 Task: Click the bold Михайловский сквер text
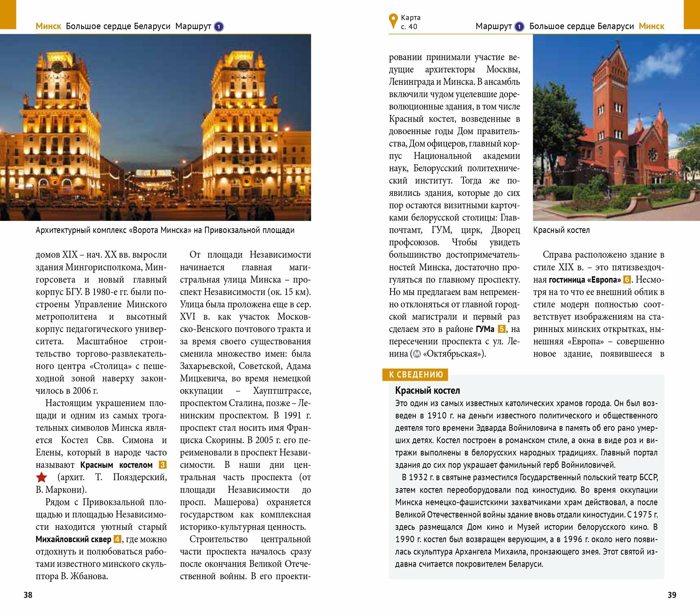(73, 539)
